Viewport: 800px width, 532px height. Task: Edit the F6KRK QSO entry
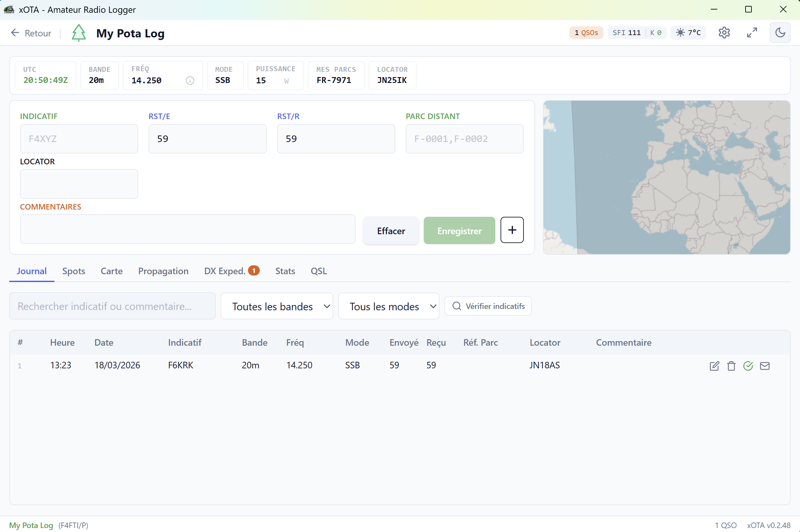point(714,366)
